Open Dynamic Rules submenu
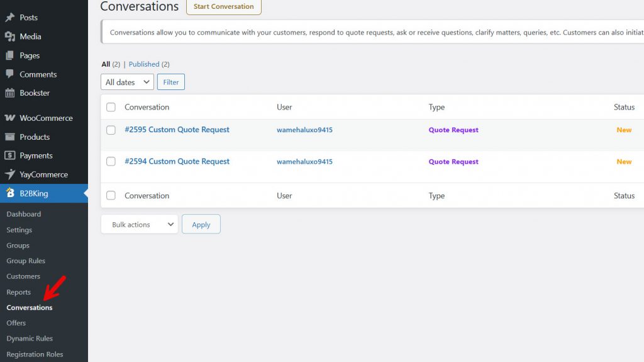 (30, 338)
